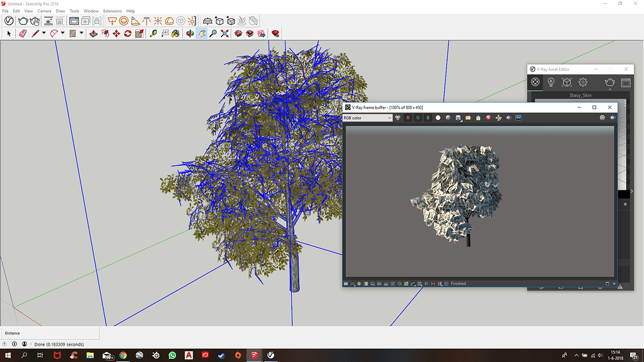Select the Eraser tool in SketchUp toolbar

tap(23, 33)
